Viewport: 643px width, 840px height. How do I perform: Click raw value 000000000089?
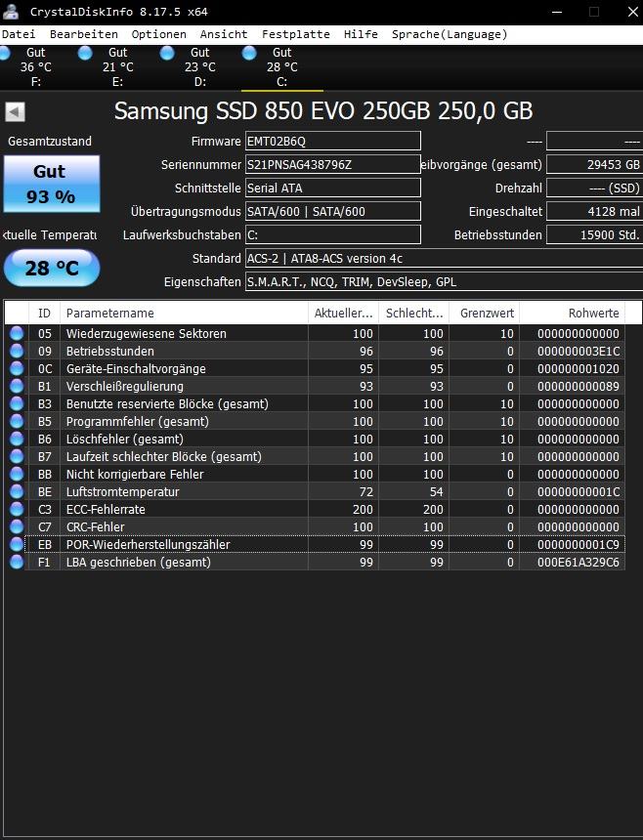(x=579, y=386)
